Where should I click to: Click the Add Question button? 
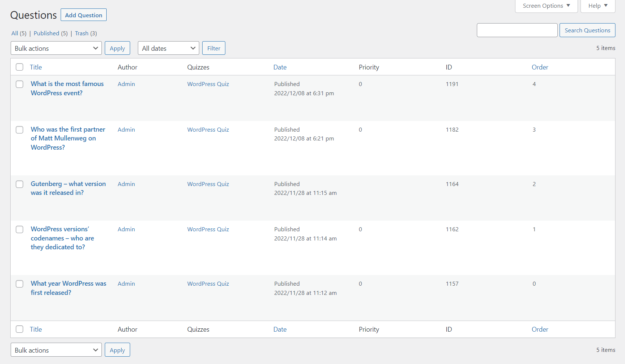83,15
